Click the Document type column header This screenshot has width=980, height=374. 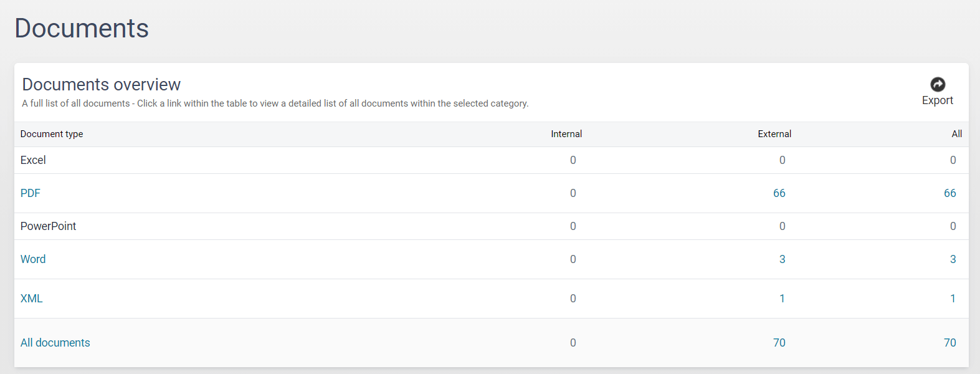pyautogui.click(x=52, y=134)
